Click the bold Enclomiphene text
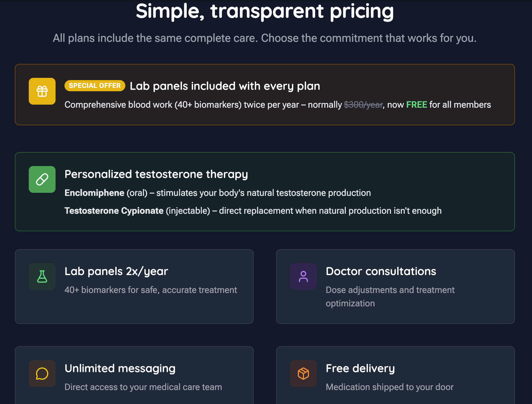The width and height of the screenshot is (532, 404). click(x=94, y=193)
